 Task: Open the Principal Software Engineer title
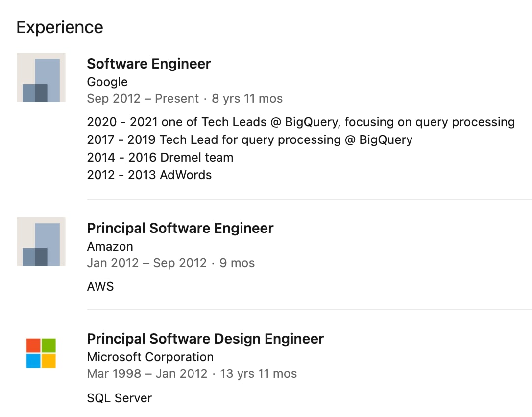point(180,228)
